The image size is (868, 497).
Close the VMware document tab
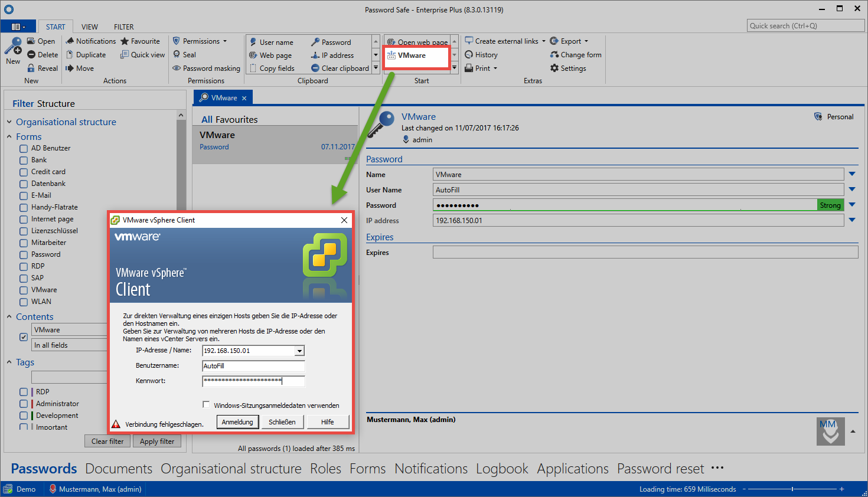244,99
